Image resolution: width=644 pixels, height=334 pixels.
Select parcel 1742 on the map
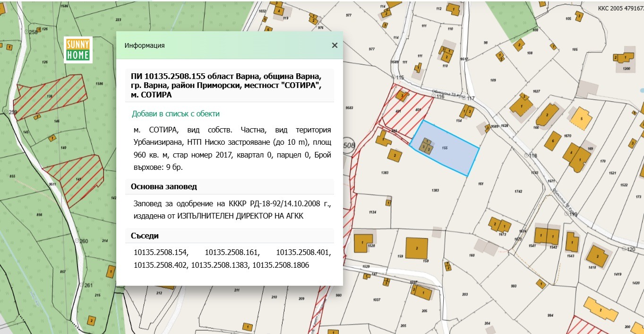(518, 191)
